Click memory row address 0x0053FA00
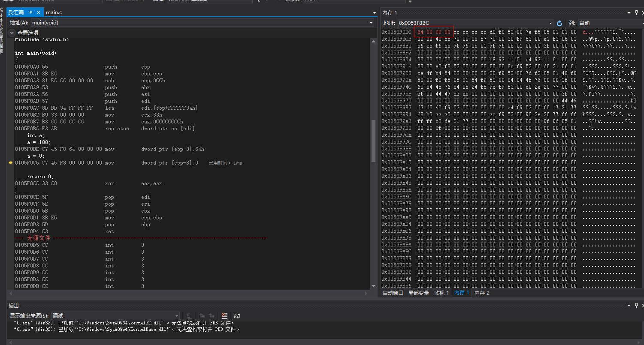This screenshot has width=644, height=345. pos(396,156)
